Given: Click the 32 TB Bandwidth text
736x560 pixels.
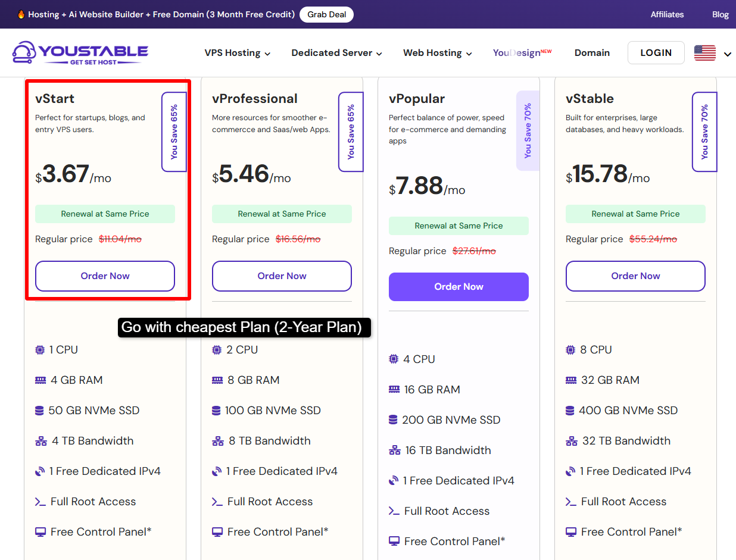Looking at the screenshot, I should pyautogui.click(x=626, y=441).
